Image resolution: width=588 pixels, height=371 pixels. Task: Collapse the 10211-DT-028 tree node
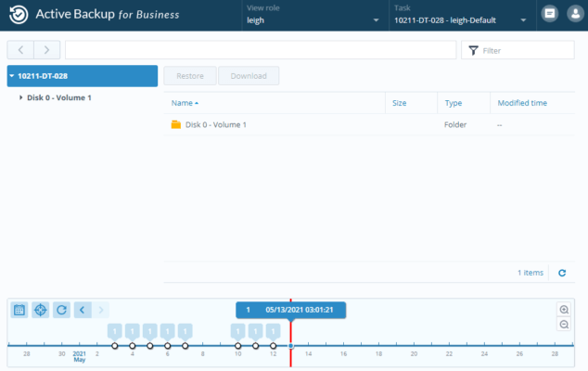pyautogui.click(x=12, y=76)
